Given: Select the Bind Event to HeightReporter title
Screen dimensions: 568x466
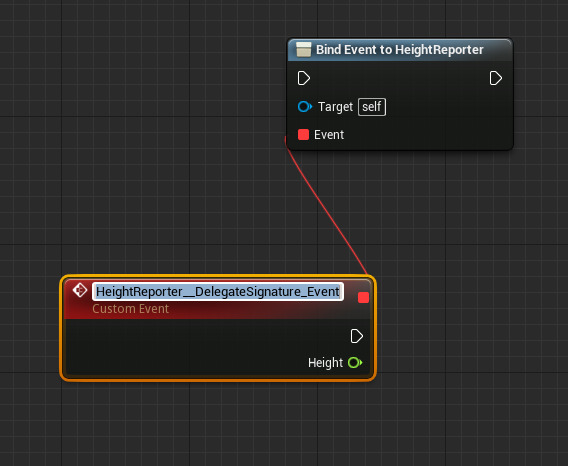Looking at the screenshot, I should (400, 50).
